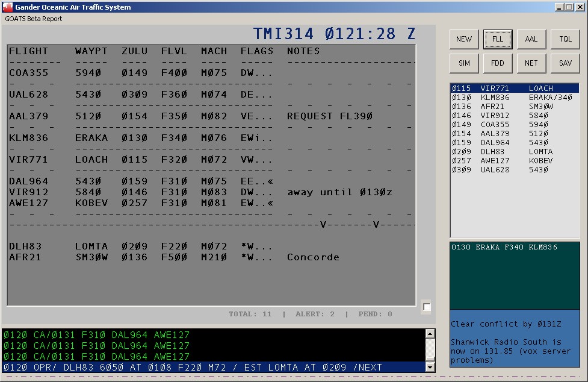Select VIR912 5840 list entry
Viewport: 588px width, 382px height.
515,116
